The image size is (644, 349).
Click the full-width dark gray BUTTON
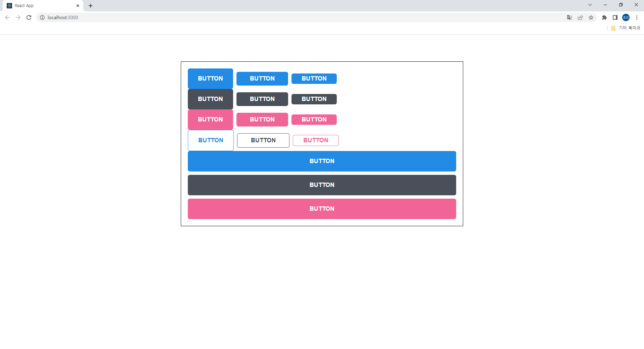click(x=322, y=185)
